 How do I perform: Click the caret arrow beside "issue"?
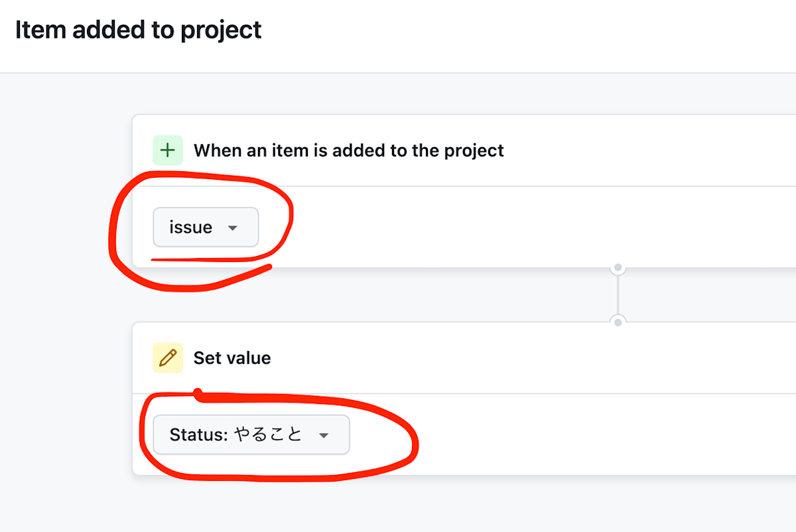pos(232,228)
